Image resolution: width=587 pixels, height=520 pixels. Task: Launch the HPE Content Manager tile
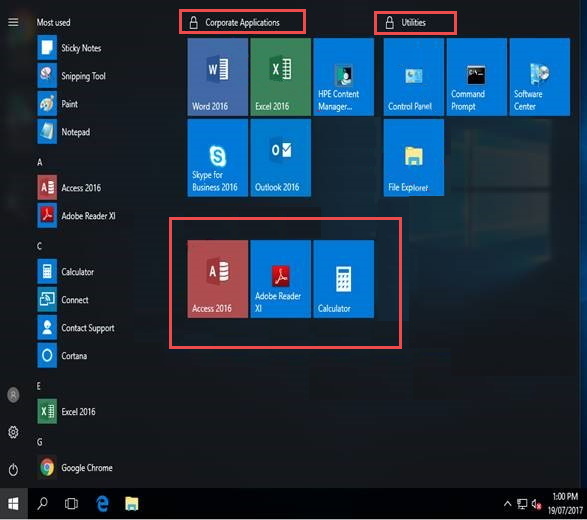343,77
